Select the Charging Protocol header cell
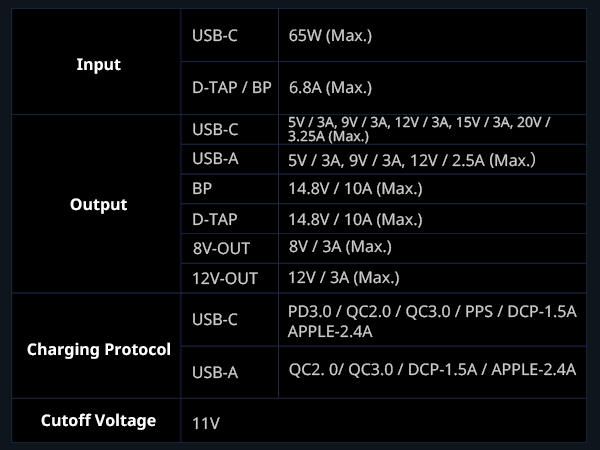Image resolution: width=600 pixels, height=450 pixels. pos(98,350)
